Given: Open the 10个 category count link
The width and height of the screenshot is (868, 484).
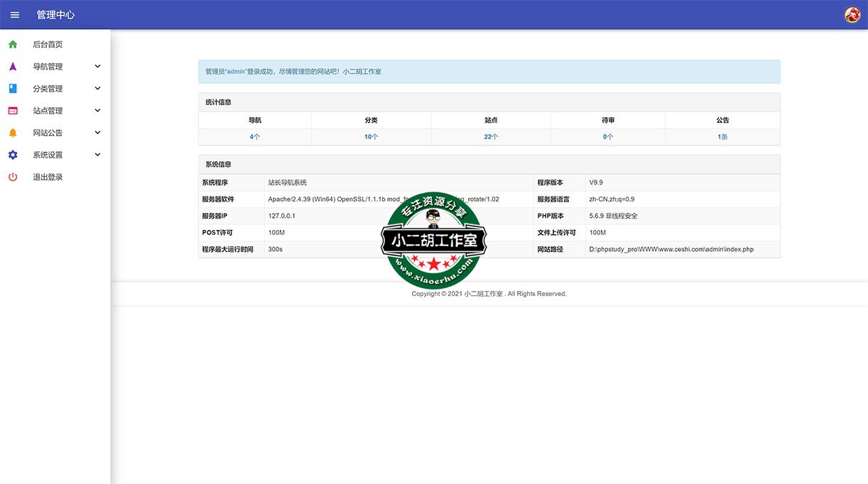Looking at the screenshot, I should 371,137.
